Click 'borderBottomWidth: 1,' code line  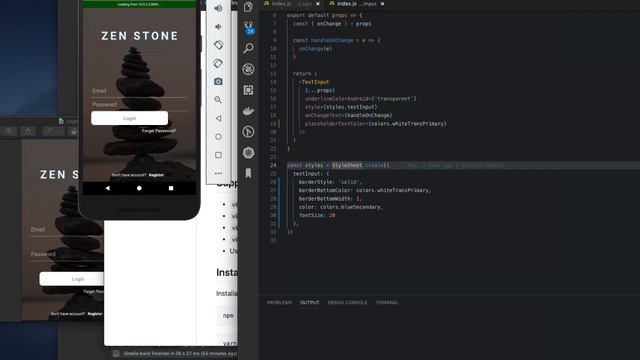(330, 199)
